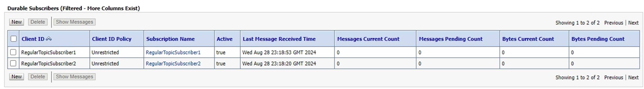This screenshot has width=644, height=89.
Task: Toggle the select-all checkbox in table header
Action: click(x=14, y=39)
